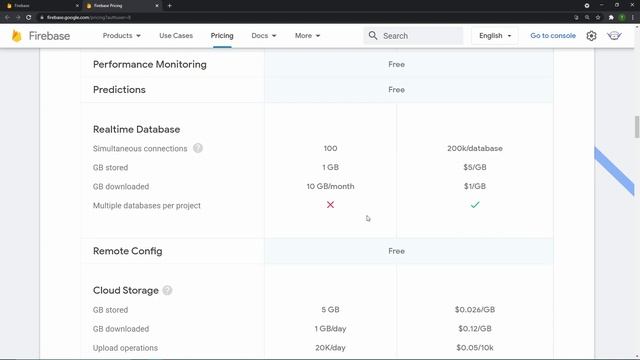The height and width of the screenshot is (360, 640).
Task: Open the Products dropdown menu
Action: 122,36
